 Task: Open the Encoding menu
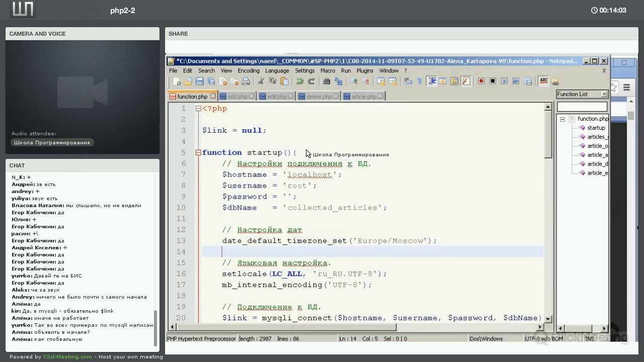249,71
